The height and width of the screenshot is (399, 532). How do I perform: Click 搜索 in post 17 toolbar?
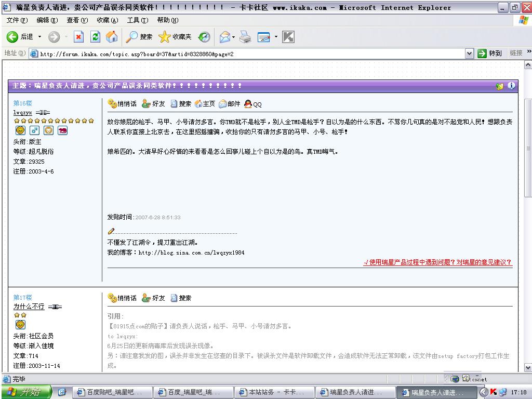pos(181,298)
